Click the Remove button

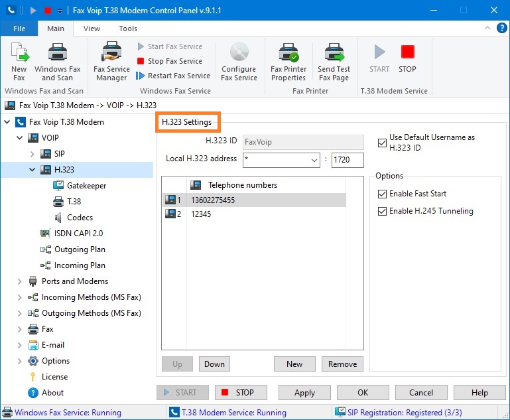[x=342, y=364]
